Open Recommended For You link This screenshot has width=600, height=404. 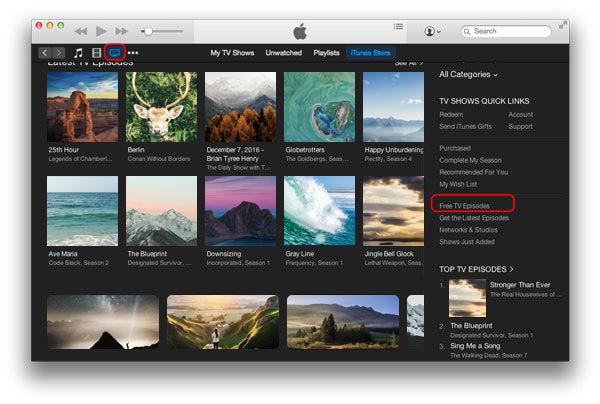(473, 172)
